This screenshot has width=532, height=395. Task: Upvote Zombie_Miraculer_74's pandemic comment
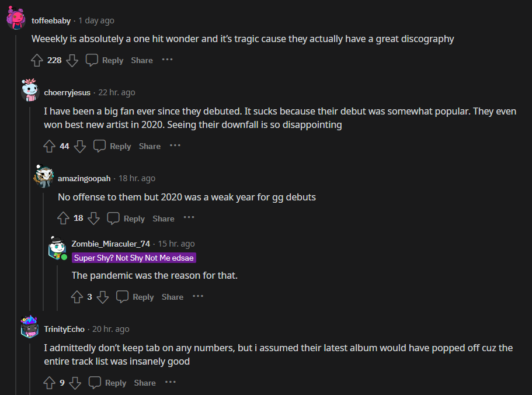77,297
